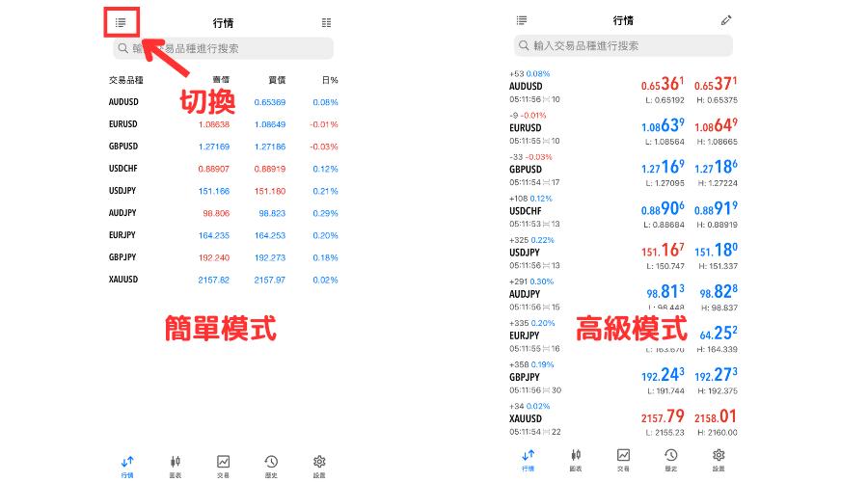Focus the search field in simple mode screen
The width and height of the screenshot is (868, 482).
coord(223,48)
